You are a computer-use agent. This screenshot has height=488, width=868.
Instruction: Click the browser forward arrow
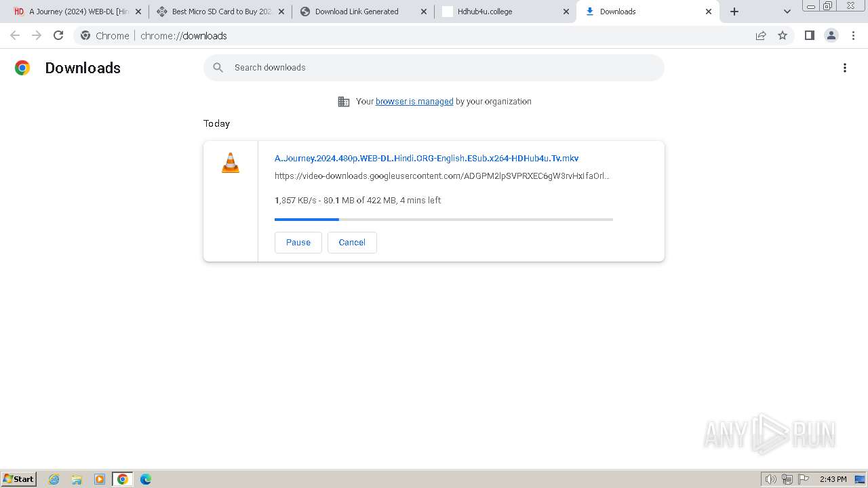click(x=37, y=35)
